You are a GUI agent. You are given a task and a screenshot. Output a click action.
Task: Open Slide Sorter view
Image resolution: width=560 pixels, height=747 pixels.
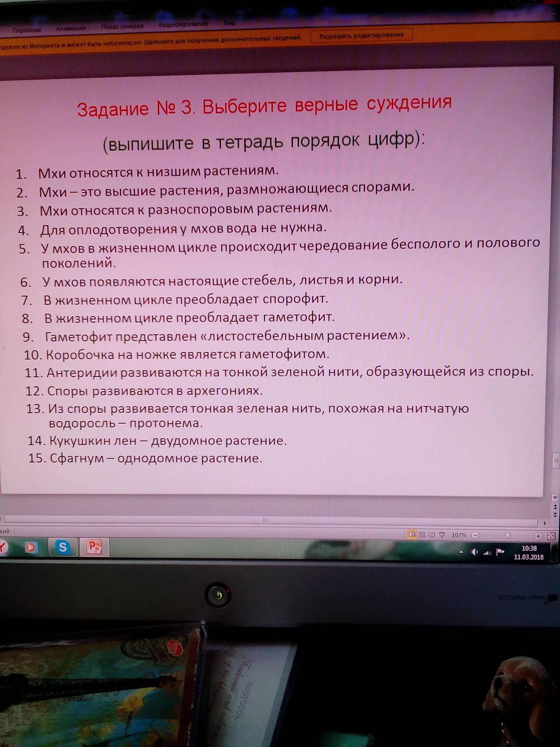click(422, 535)
